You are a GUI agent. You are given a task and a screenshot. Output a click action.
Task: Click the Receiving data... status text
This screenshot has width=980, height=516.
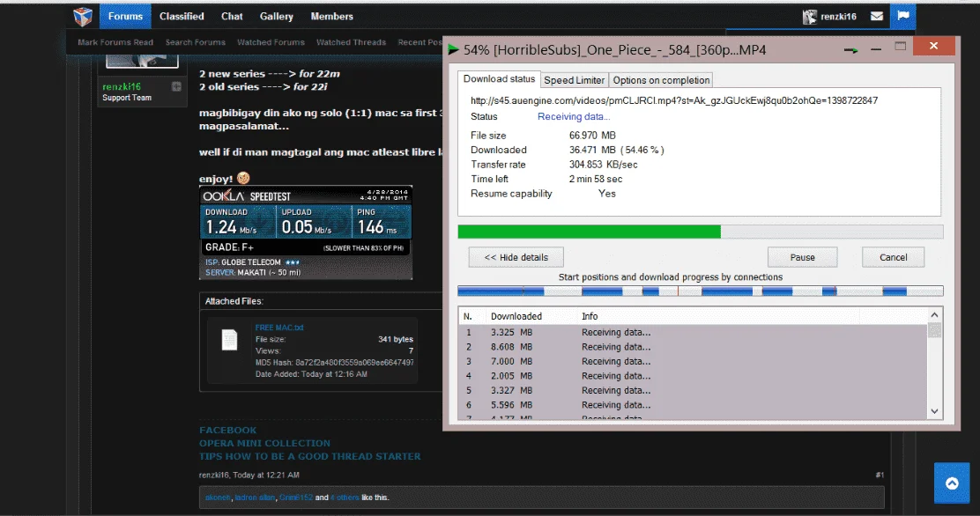click(574, 117)
